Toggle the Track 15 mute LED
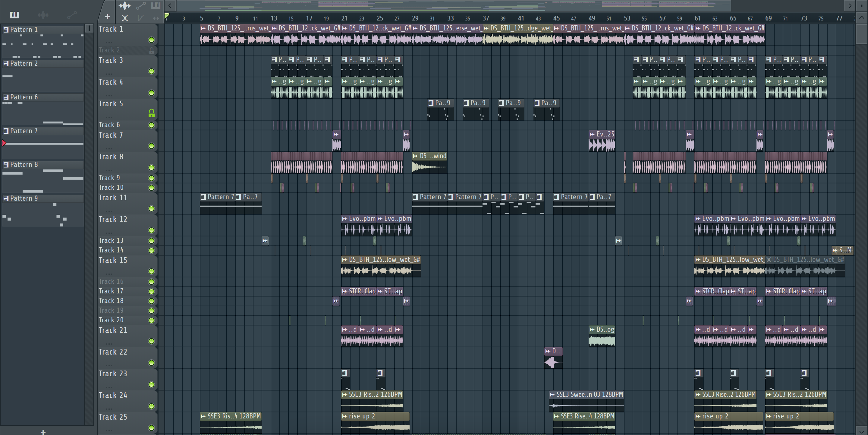The height and width of the screenshot is (435, 868). point(152,271)
